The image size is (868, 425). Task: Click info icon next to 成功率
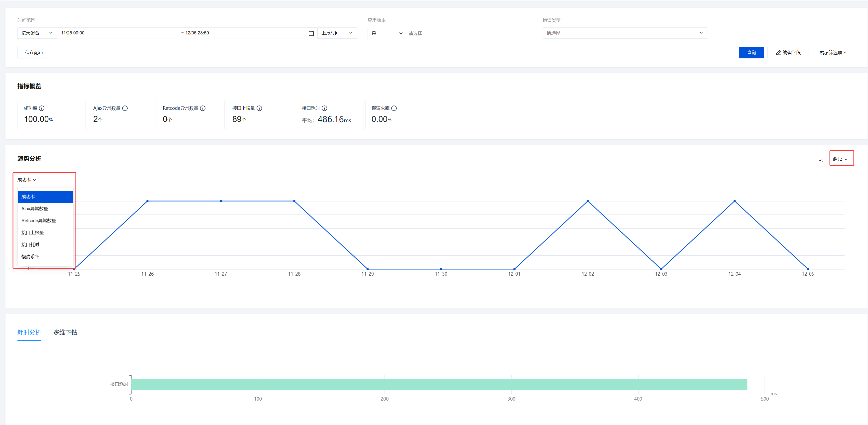coord(42,108)
